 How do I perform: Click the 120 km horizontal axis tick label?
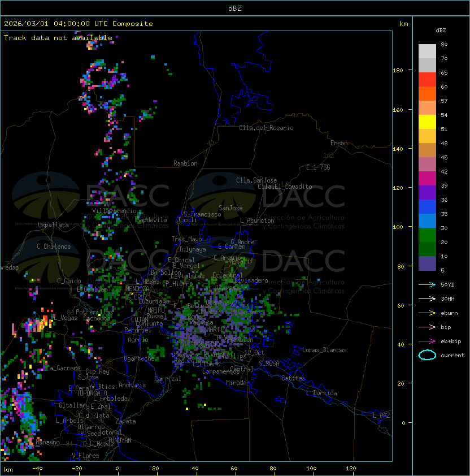tap(351, 468)
